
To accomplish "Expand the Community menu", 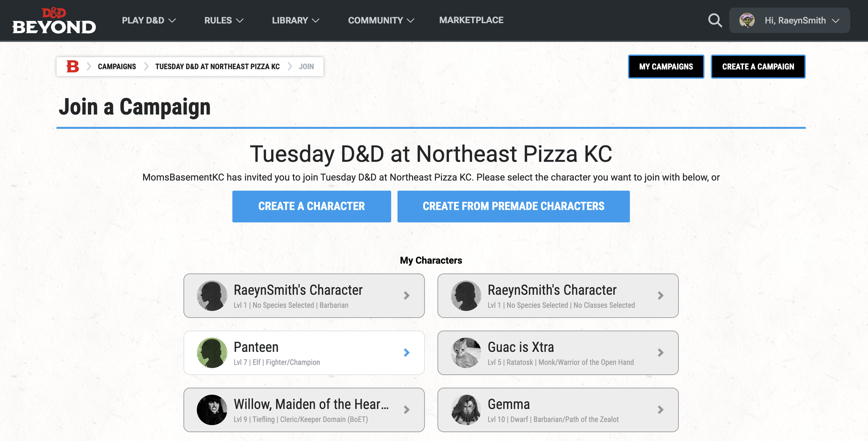I will pyautogui.click(x=381, y=20).
